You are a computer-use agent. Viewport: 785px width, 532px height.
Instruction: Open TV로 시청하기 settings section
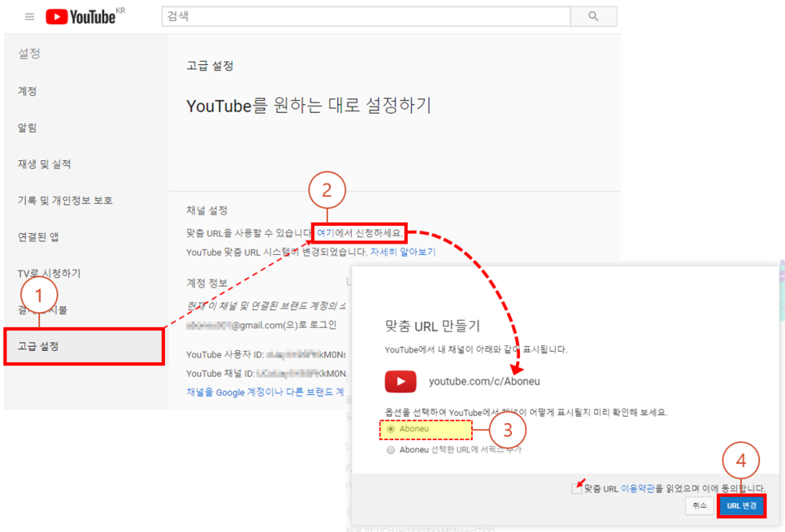49,273
